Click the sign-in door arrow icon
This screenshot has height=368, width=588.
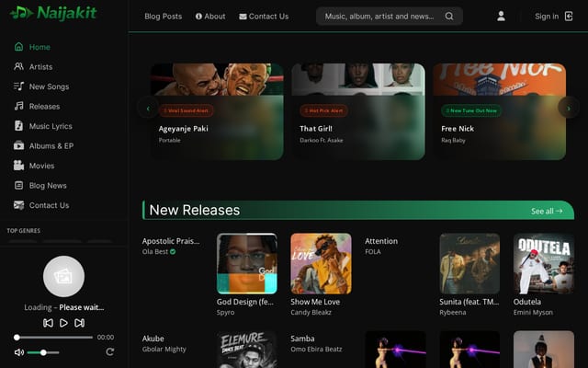point(569,17)
